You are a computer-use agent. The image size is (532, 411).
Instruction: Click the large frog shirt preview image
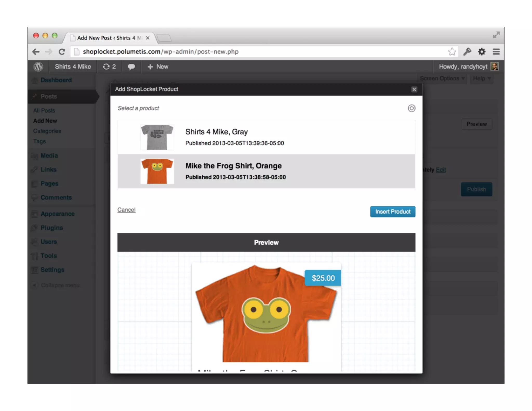click(x=266, y=313)
